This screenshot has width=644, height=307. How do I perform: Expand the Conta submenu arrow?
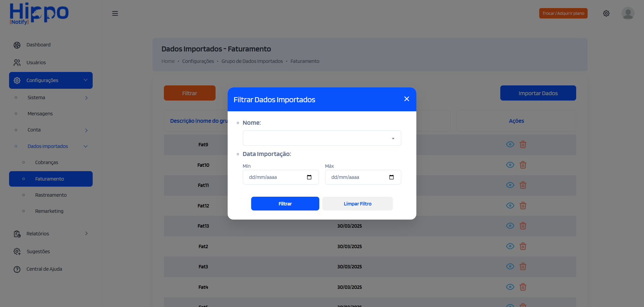(86, 130)
